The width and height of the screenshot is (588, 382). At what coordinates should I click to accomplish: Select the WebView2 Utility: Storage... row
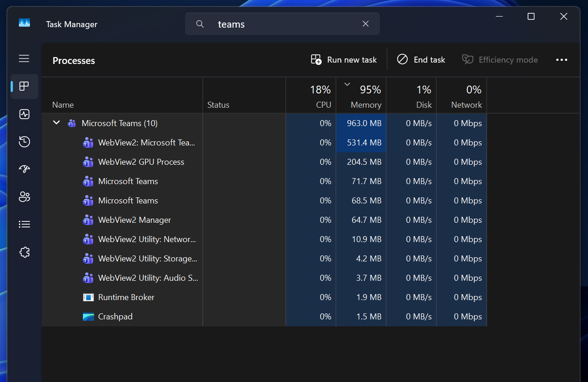point(264,259)
